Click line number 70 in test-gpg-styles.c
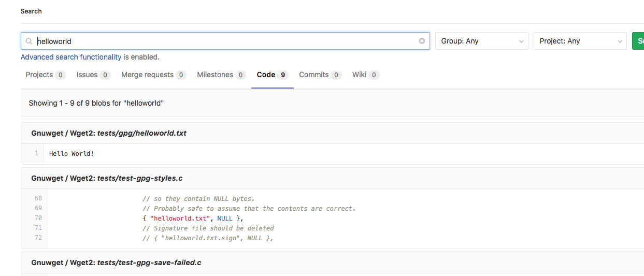Image resolution: width=644 pixels, height=276 pixels. [x=38, y=218]
